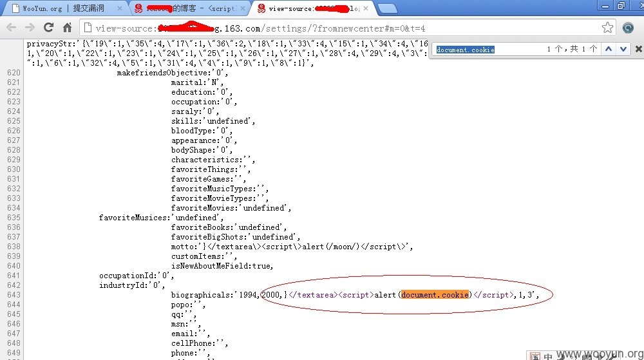This screenshot has width=644, height=360.
Task: Open the browser home page
Action: pyautogui.click(x=68, y=28)
